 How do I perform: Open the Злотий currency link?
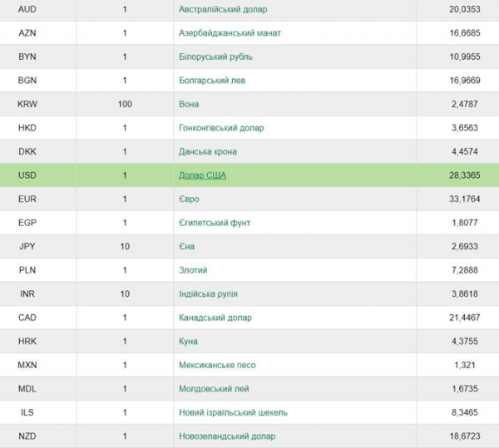(x=193, y=270)
